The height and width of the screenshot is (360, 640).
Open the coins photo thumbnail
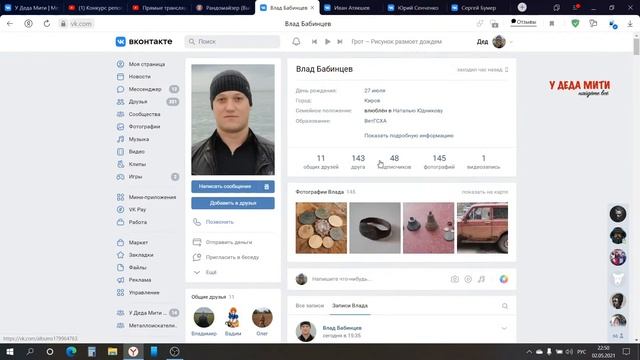tap(321, 228)
